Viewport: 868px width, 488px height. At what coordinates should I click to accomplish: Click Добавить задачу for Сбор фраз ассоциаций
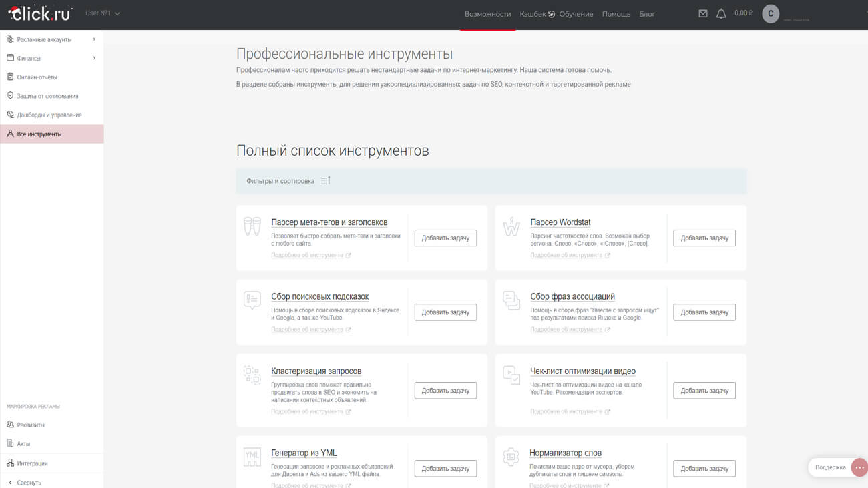tap(704, 312)
